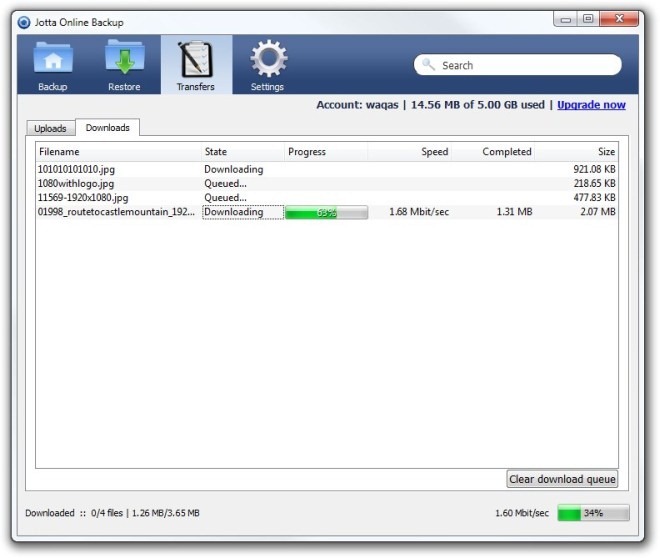The height and width of the screenshot is (558, 660).
Task: Sort by the Size column header
Action: click(576, 152)
